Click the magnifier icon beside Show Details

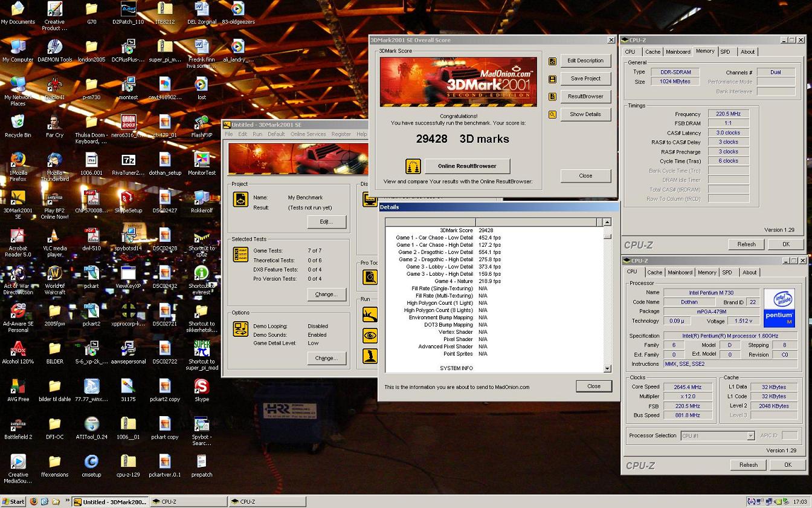552,114
